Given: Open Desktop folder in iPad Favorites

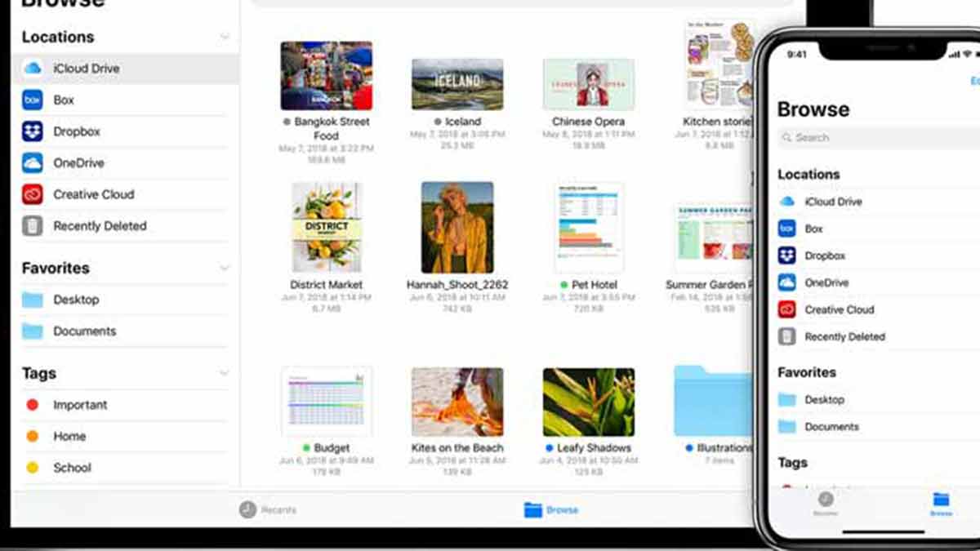Looking at the screenshot, I should [75, 300].
